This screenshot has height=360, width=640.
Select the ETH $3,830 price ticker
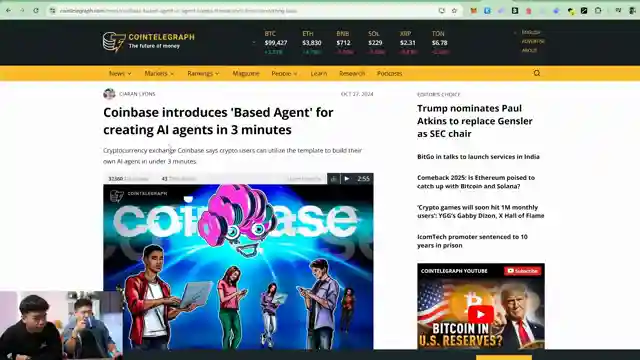[x=311, y=42]
